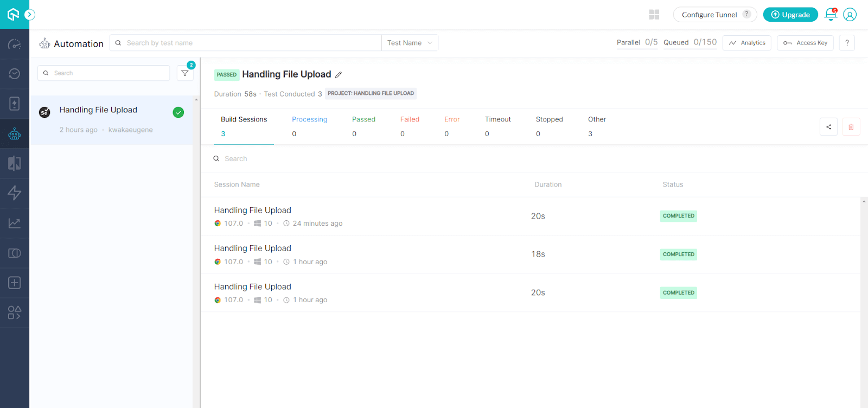Select the Other tab
868x408 pixels.
(x=597, y=126)
